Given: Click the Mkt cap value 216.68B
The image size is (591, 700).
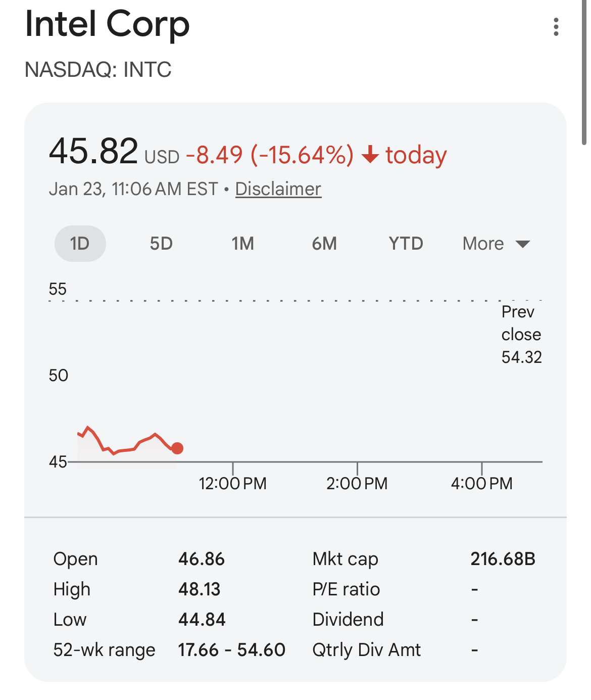Looking at the screenshot, I should click(503, 559).
